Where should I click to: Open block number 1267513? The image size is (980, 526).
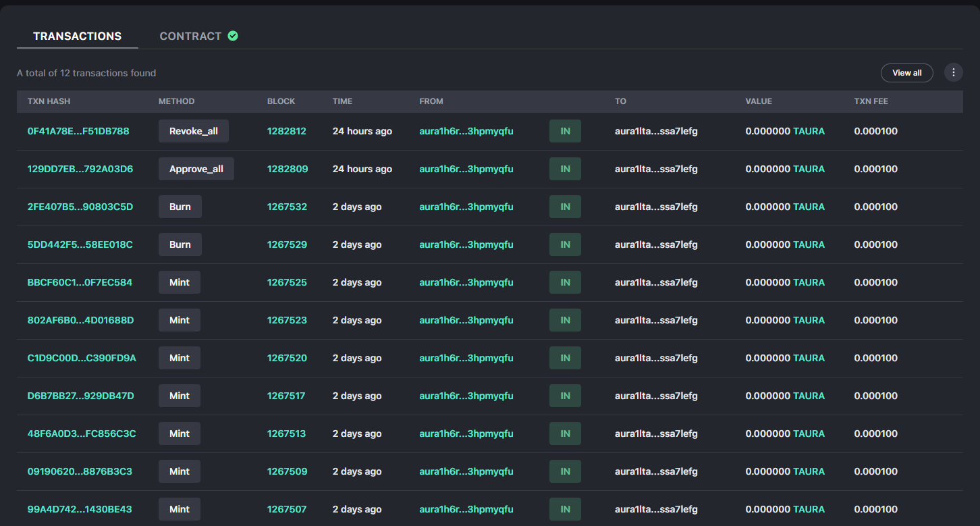point(287,433)
